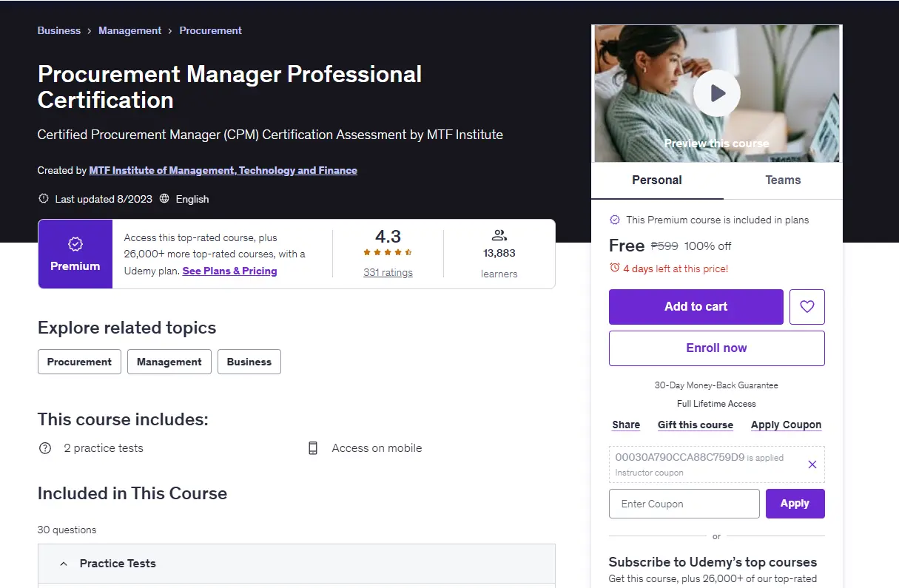
Task: Click the check icon beside Premium course notice
Action: point(614,220)
